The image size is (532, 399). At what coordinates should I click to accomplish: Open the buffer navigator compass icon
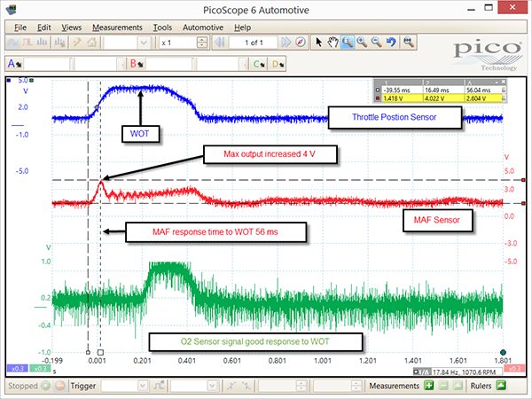301,43
